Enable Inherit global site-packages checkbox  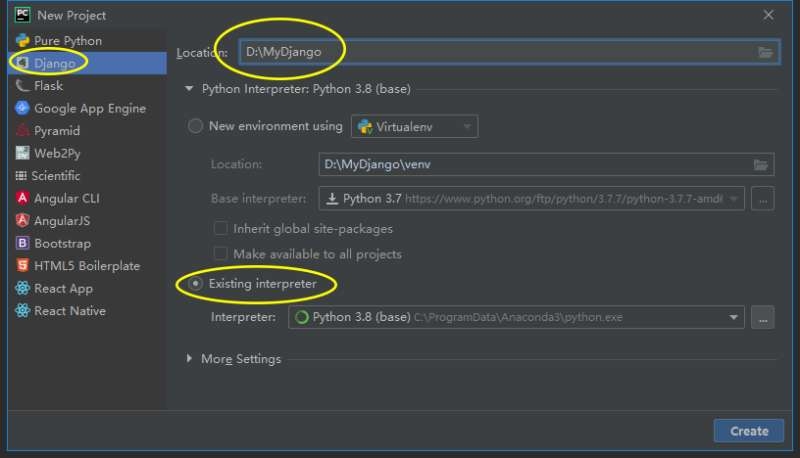[221, 229]
